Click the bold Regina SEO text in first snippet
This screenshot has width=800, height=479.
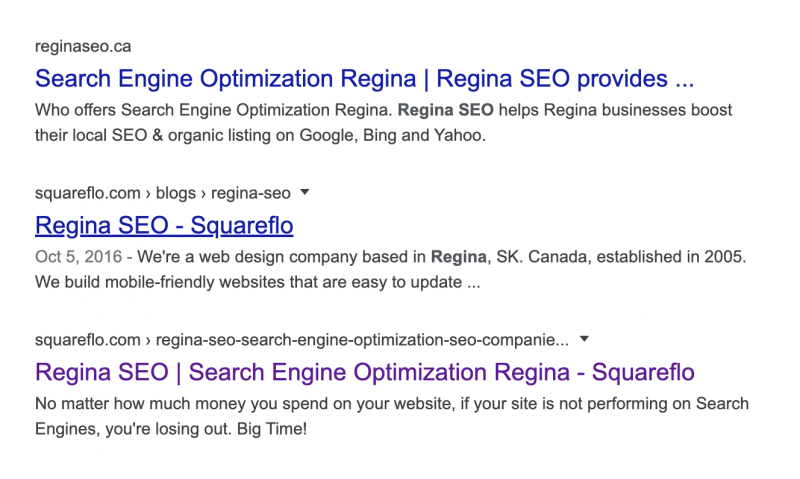pos(445,110)
